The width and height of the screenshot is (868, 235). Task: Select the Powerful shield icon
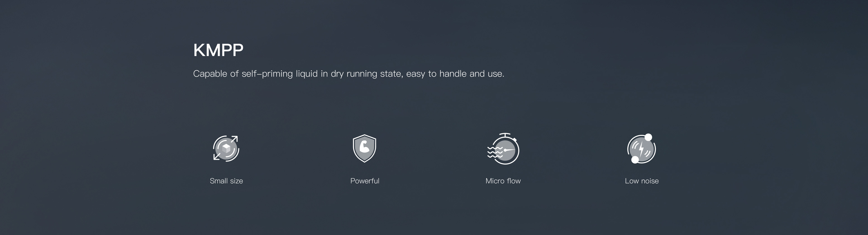click(364, 148)
